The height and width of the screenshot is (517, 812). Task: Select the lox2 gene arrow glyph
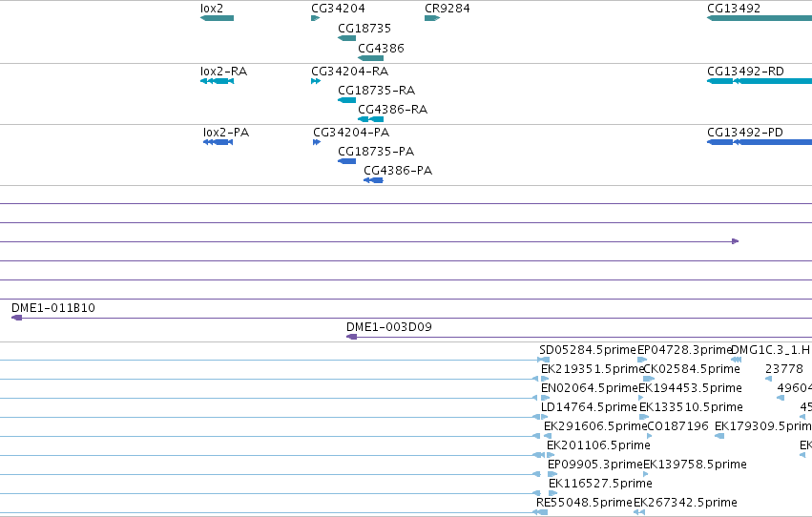click(x=217, y=18)
